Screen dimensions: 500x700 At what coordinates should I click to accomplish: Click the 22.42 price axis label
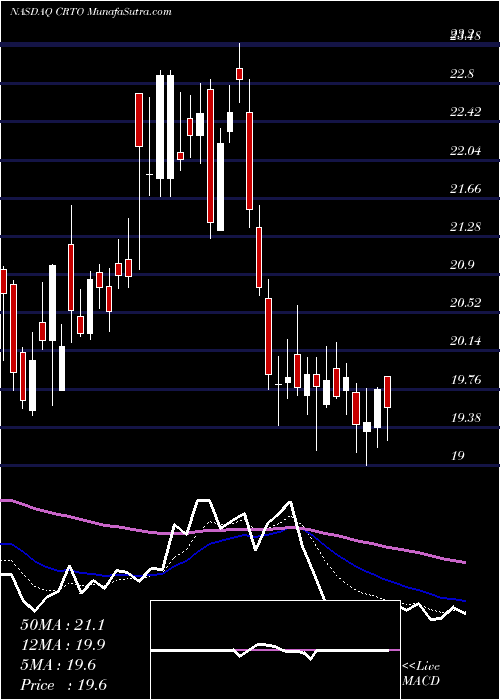[466, 112]
